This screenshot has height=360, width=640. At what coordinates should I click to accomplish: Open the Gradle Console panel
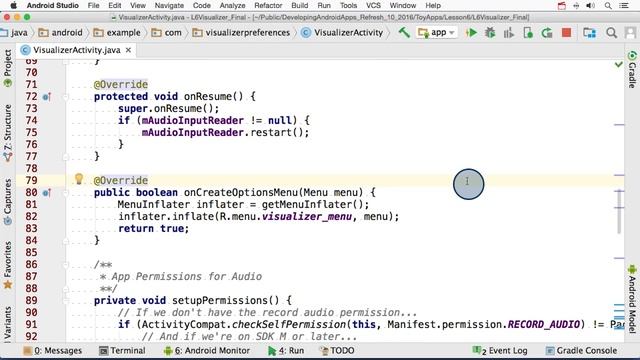pos(581,351)
